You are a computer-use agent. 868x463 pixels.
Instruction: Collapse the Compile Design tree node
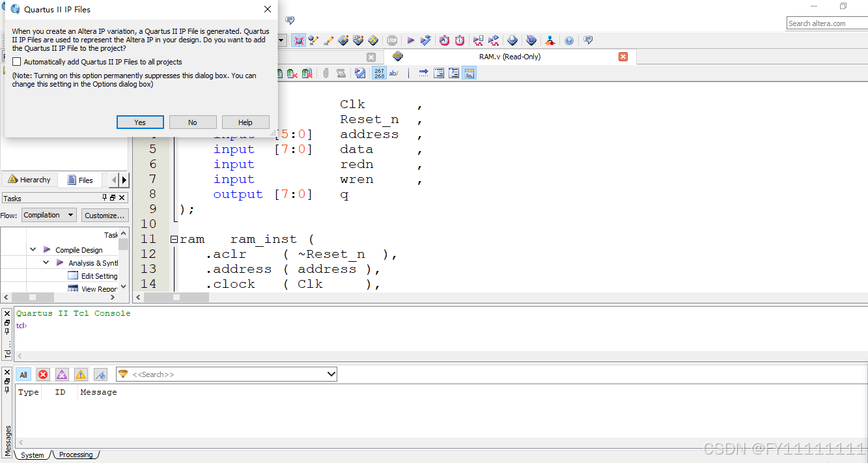tap(33, 249)
